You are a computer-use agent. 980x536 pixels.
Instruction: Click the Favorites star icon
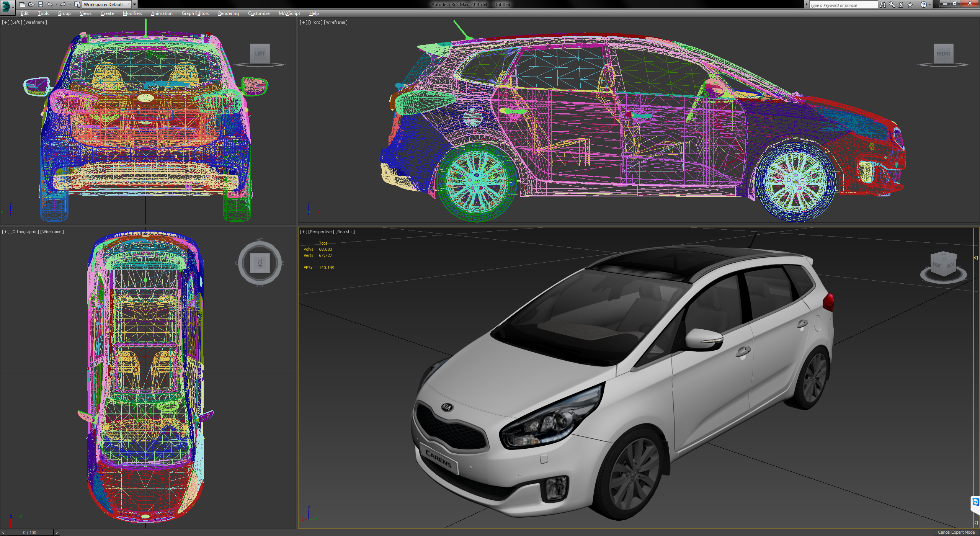(910, 5)
